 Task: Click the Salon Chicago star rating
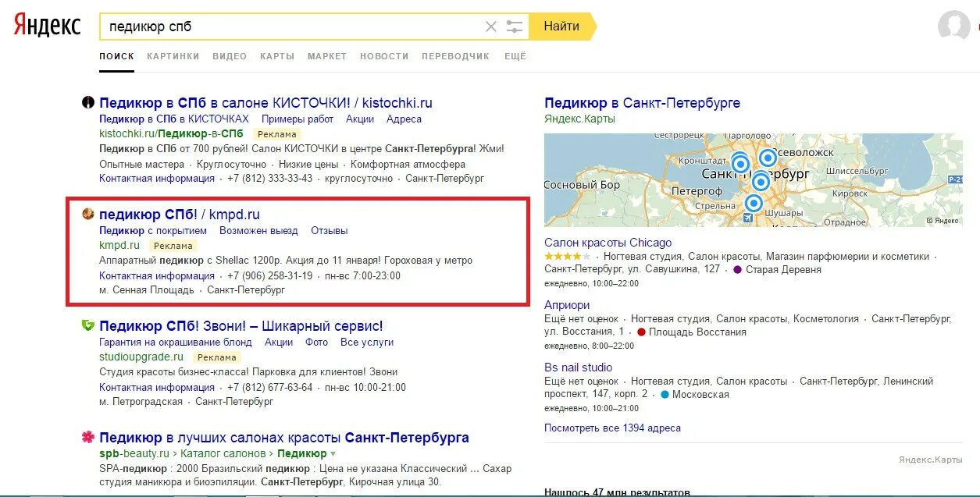point(567,256)
